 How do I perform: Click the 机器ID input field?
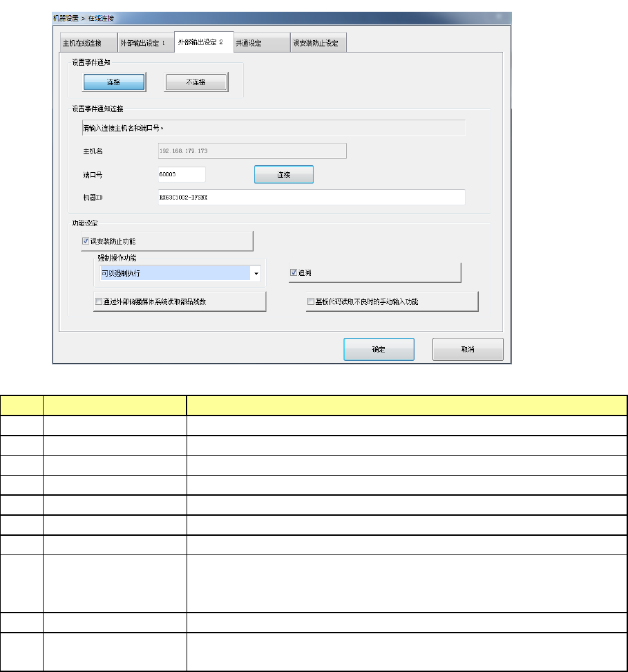312,197
